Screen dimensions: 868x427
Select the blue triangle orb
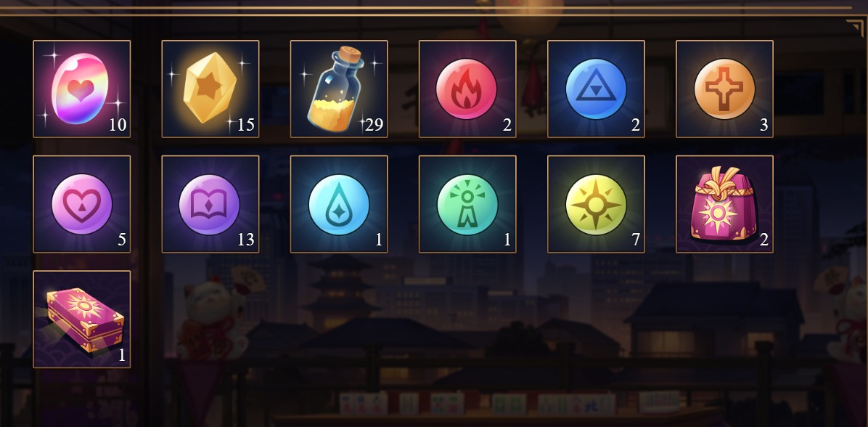coord(596,89)
